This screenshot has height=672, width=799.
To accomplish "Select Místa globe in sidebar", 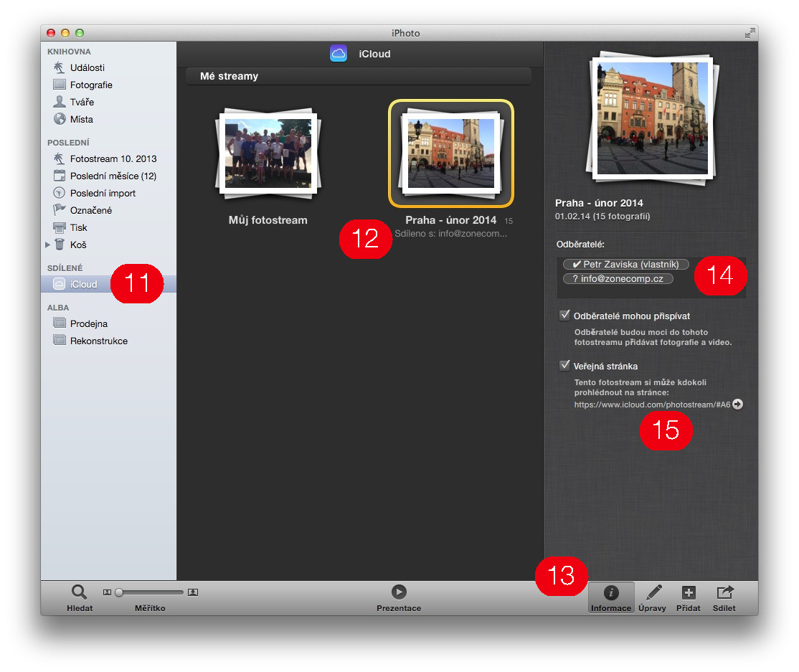I will (x=60, y=119).
